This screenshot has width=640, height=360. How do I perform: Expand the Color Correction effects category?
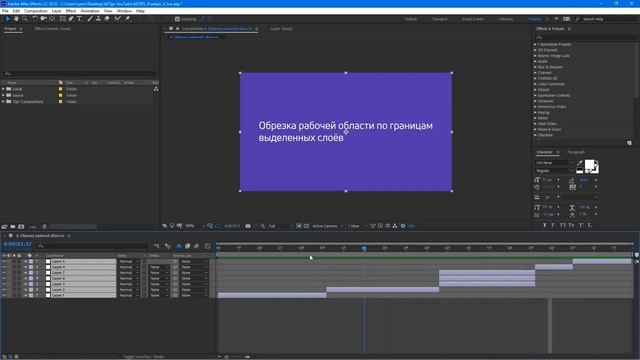tap(535, 84)
